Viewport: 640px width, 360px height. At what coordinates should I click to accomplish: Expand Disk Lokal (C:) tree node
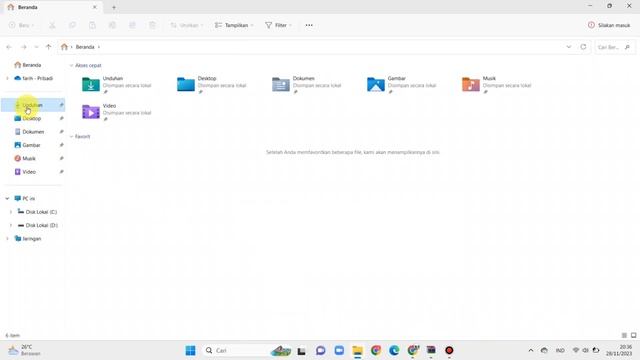pos(11,212)
